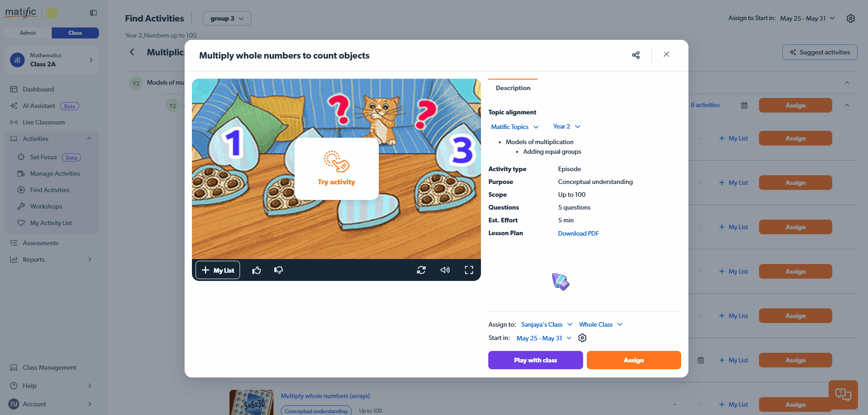Switch to the Class view
The image size is (868, 415).
[75, 33]
